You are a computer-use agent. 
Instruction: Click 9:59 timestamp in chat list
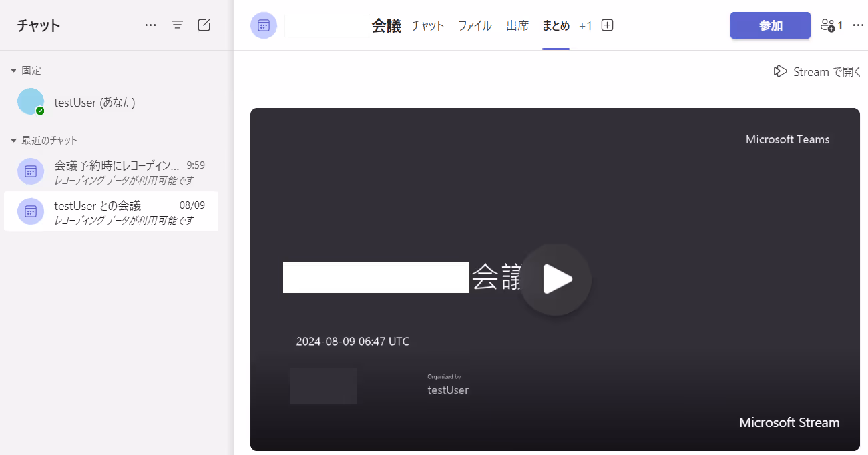196,165
